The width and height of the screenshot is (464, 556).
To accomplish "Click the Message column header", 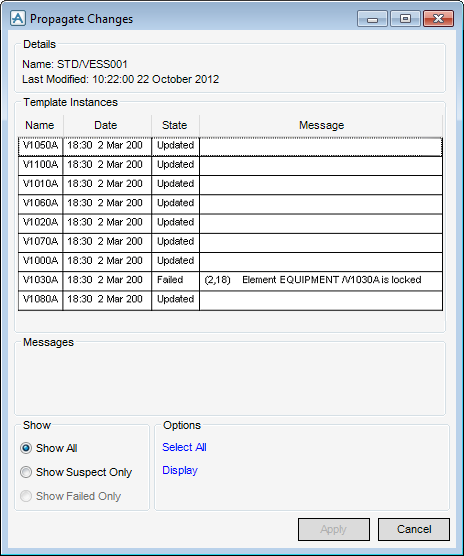I will point(321,125).
